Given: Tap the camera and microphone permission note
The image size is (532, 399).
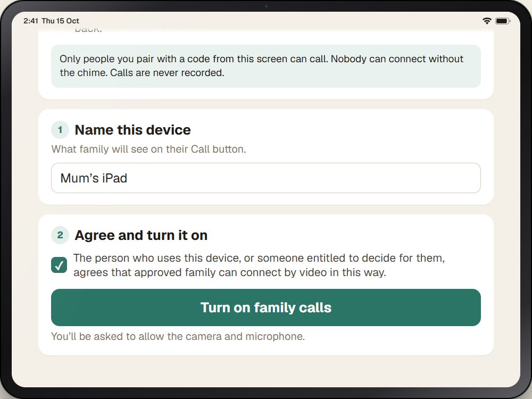Looking at the screenshot, I should [178, 336].
